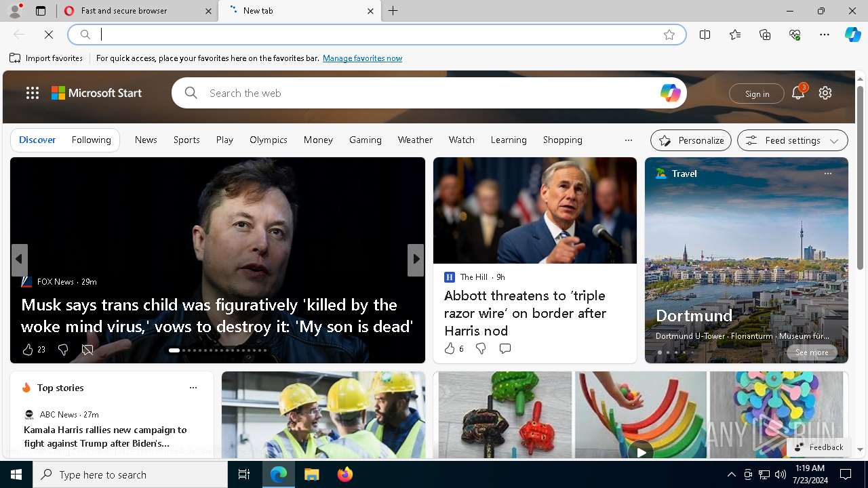Open File Explorer from taskbar

tap(312, 474)
